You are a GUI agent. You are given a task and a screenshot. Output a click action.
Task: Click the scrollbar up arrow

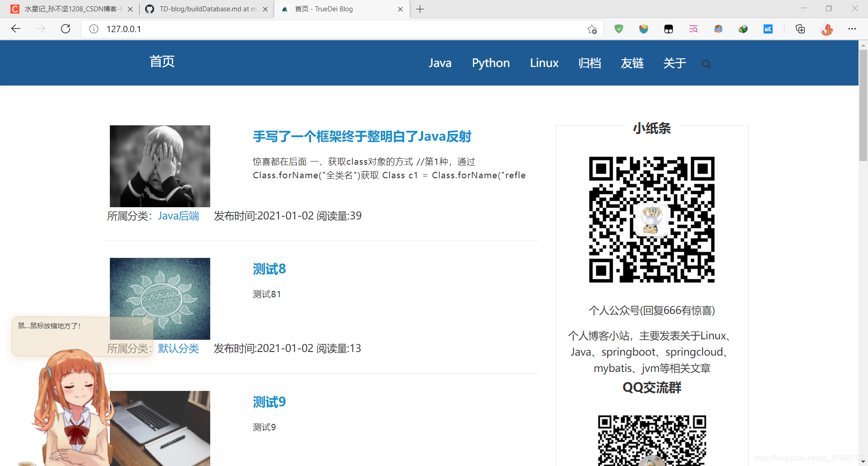[863, 45]
